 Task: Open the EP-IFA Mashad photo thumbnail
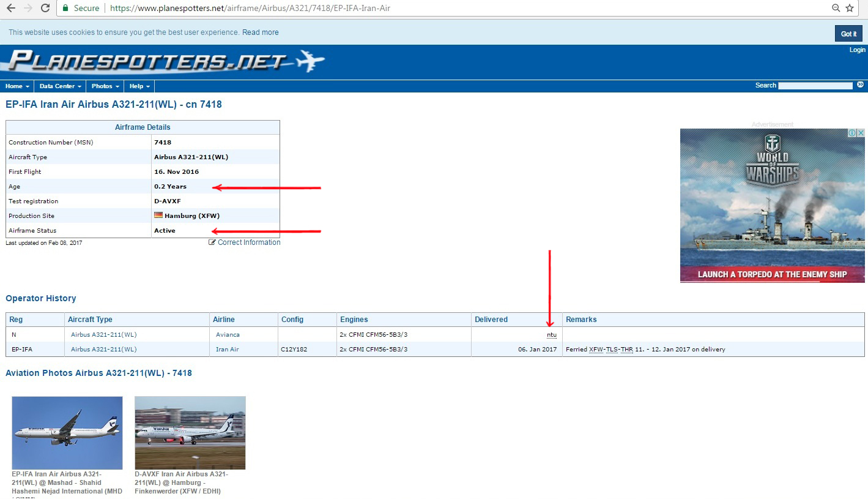67,433
